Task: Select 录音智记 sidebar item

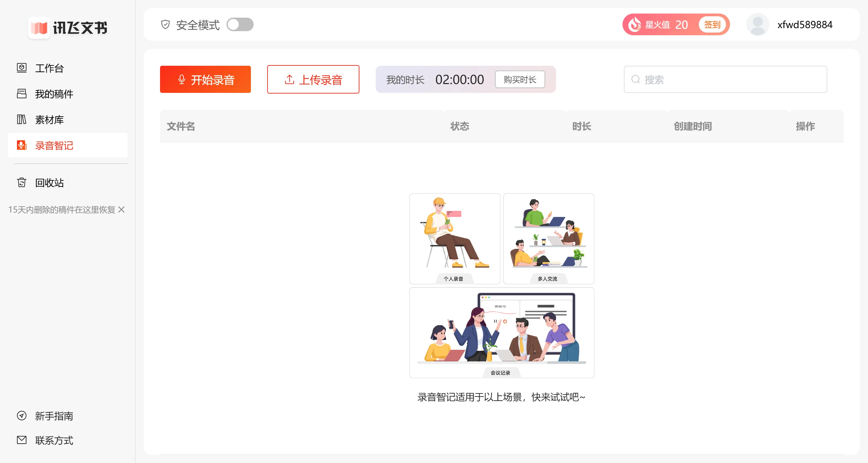Action: coord(54,145)
